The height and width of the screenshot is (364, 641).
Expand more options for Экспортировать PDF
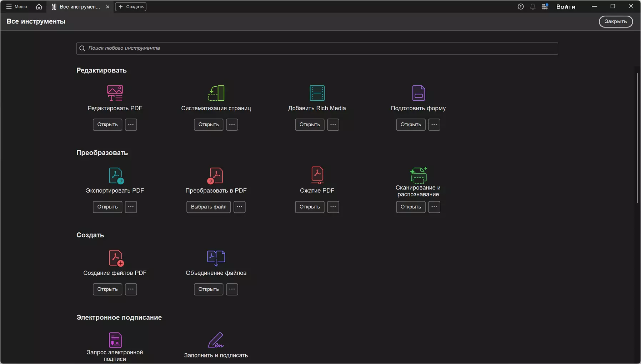point(131,207)
